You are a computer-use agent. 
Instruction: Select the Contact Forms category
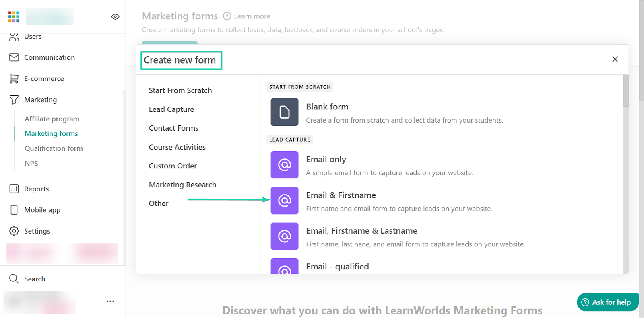173,128
